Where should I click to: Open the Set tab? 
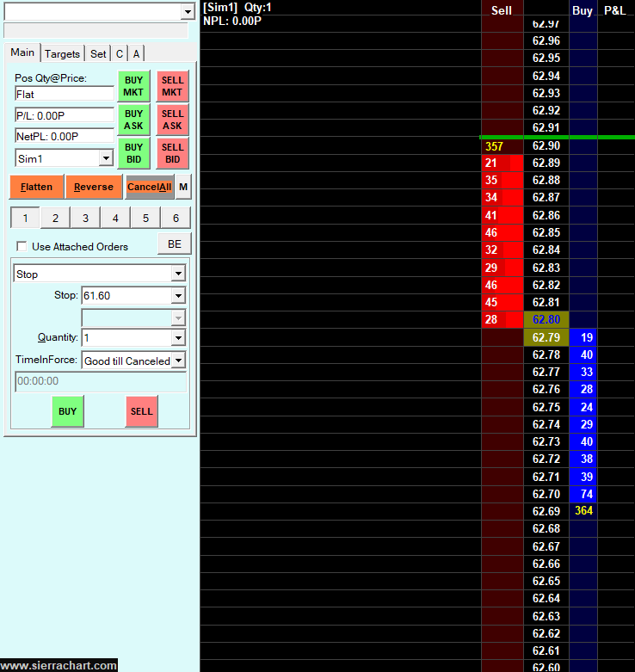98,54
